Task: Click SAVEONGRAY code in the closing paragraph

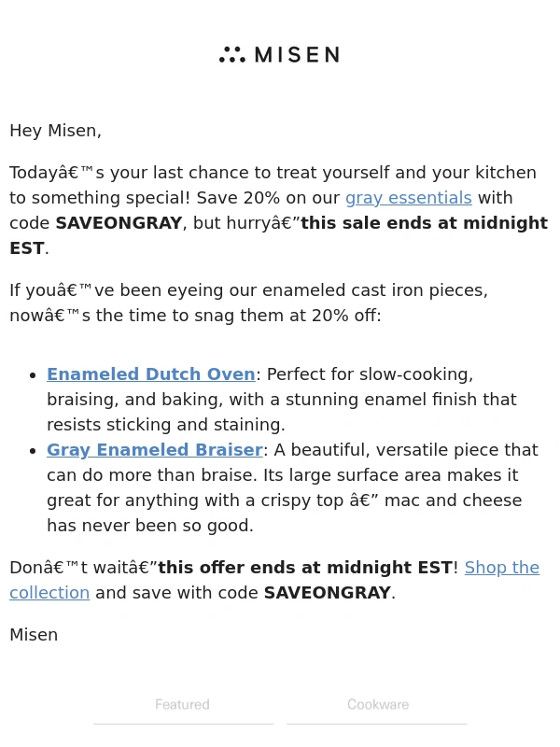Action: point(327,593)
